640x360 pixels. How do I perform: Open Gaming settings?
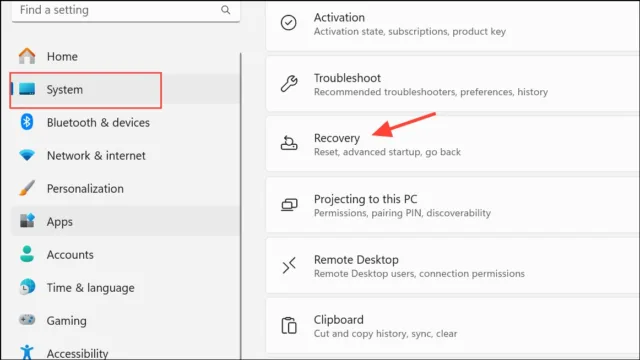coord(126,321)
